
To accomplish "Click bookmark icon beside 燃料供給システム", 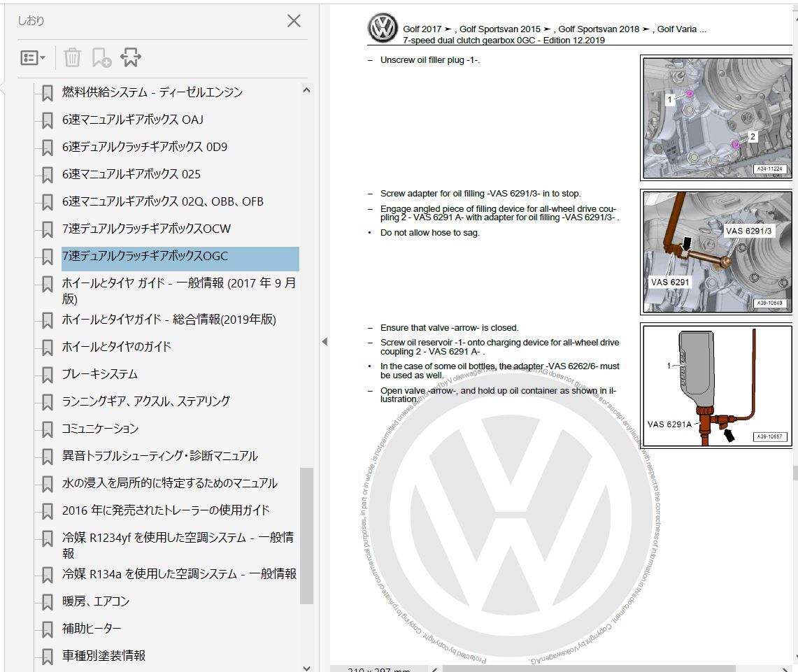I will pyautogui.click(x=48, y=93).
